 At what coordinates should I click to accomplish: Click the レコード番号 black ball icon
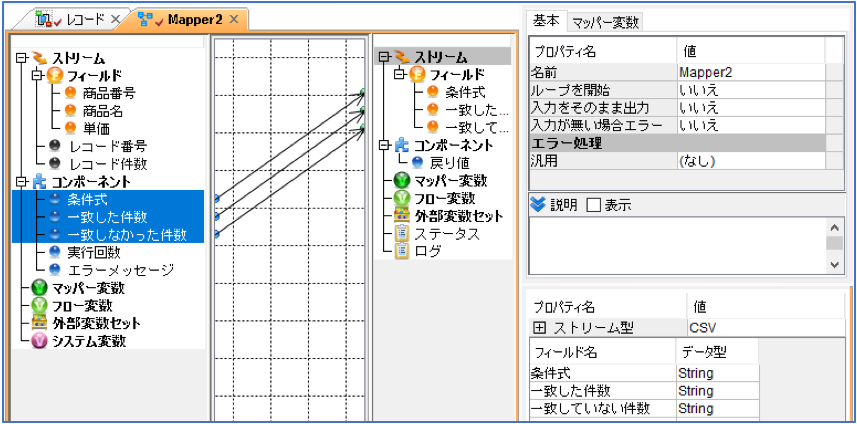coord(54,146)
